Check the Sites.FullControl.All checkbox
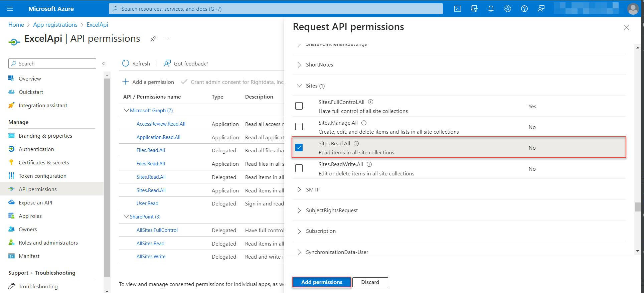This screenshot has width=644, height=293. [x=299, y=106]
